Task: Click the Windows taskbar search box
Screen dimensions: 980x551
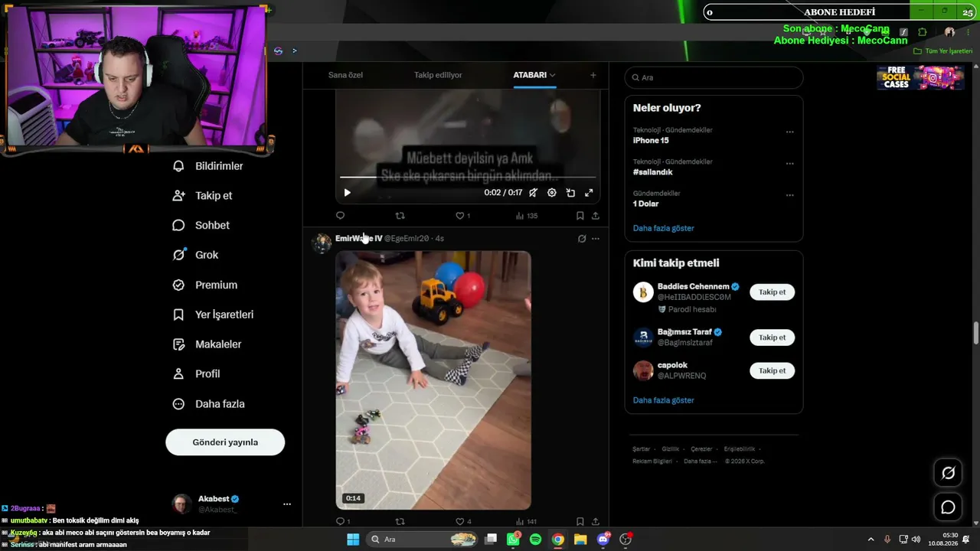Action: [423, 540]
